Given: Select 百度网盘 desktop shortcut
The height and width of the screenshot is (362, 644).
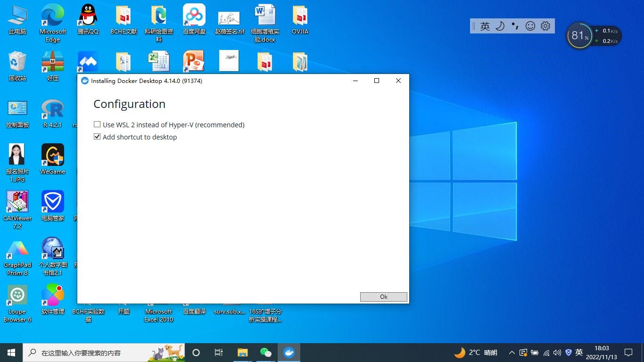Looking at the screenshot, I should pos(194,20).
